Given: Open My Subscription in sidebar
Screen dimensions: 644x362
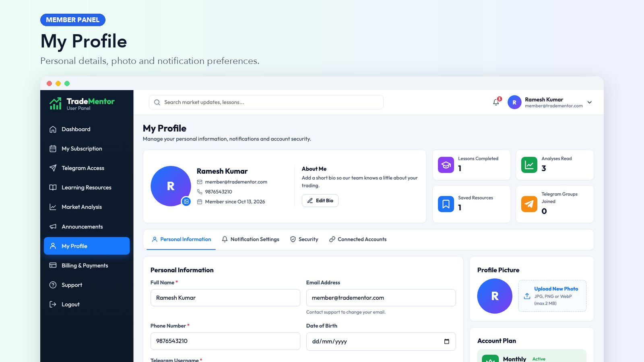Looking at the screenshot, I should click(x=87, y=149).
